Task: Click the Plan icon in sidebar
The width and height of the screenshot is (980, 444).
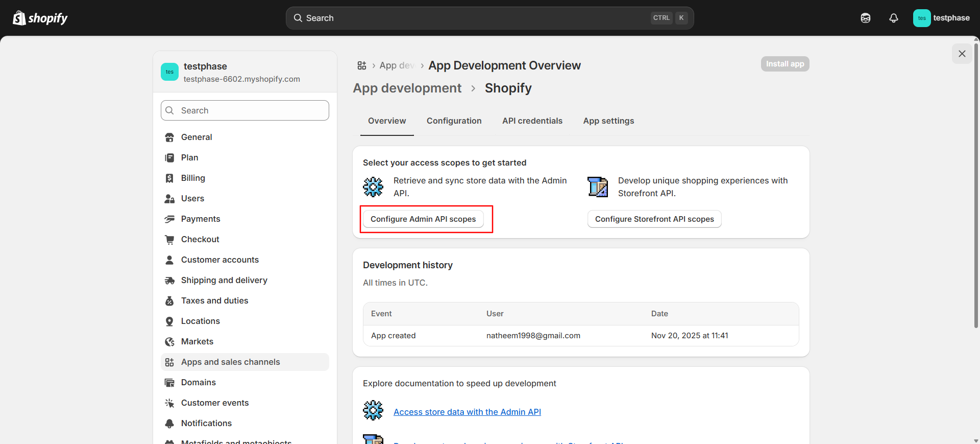Action: point(169,157)
